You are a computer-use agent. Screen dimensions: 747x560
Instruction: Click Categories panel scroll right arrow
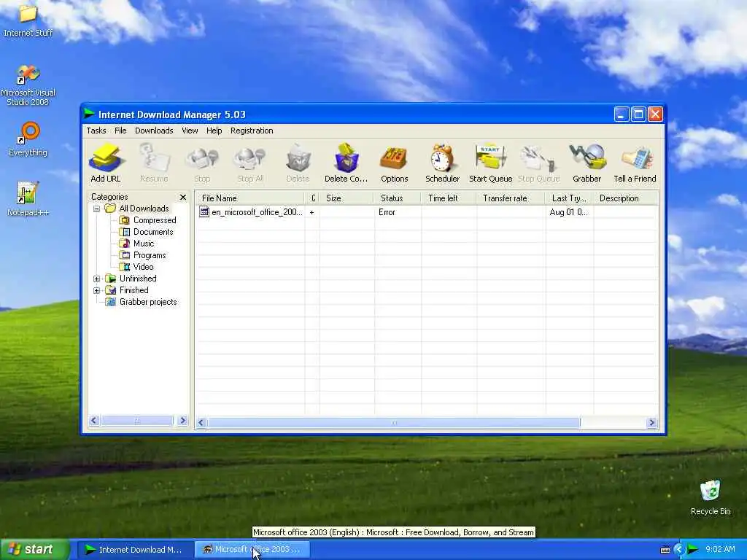(x=182, y=421)
